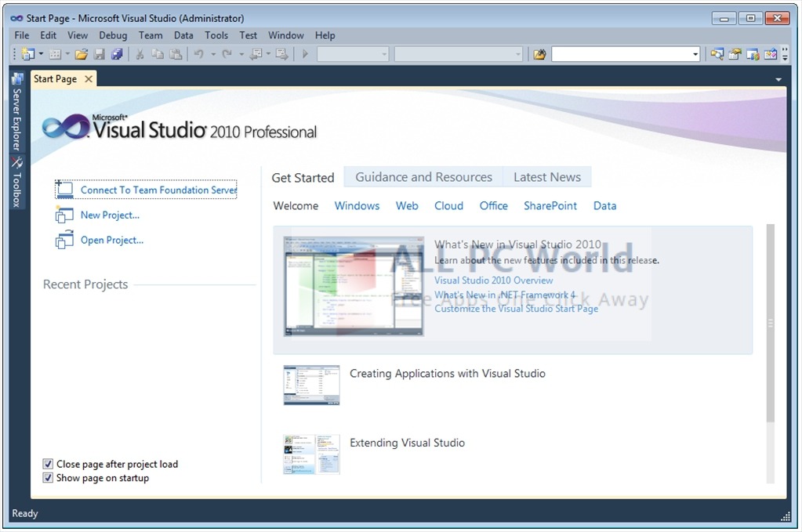
Task: Click the Redo arrow icon
Action: (x=227, y=53)
